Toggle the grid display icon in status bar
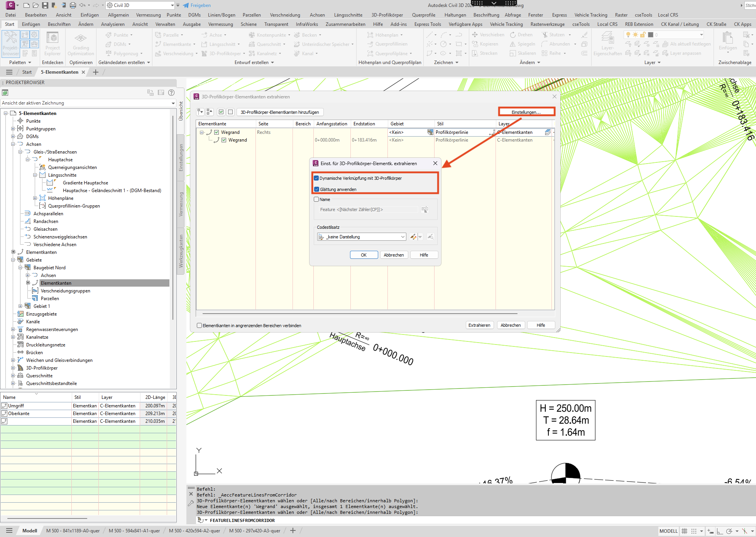Image resolution: width=756 pixels, height=537 pixels. 684,531
